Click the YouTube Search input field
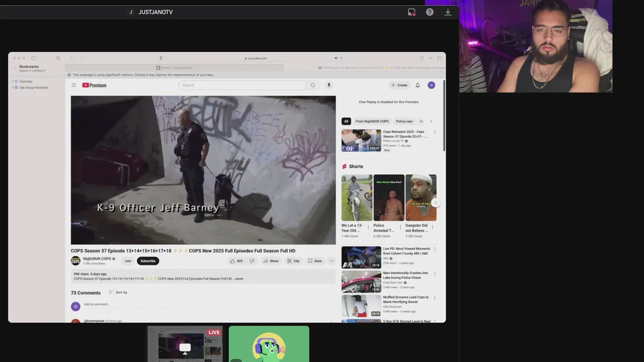 click(242, 85)
